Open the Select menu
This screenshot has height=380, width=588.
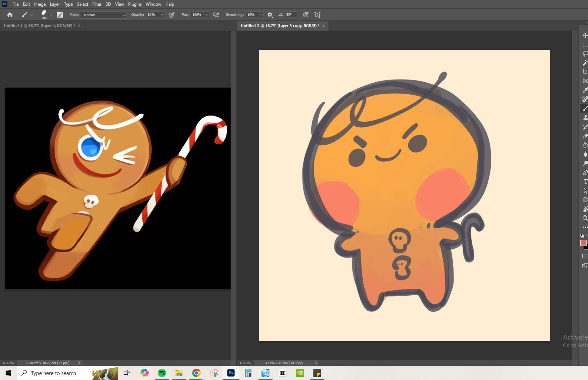pyautogui.click(x=83, y=4)
